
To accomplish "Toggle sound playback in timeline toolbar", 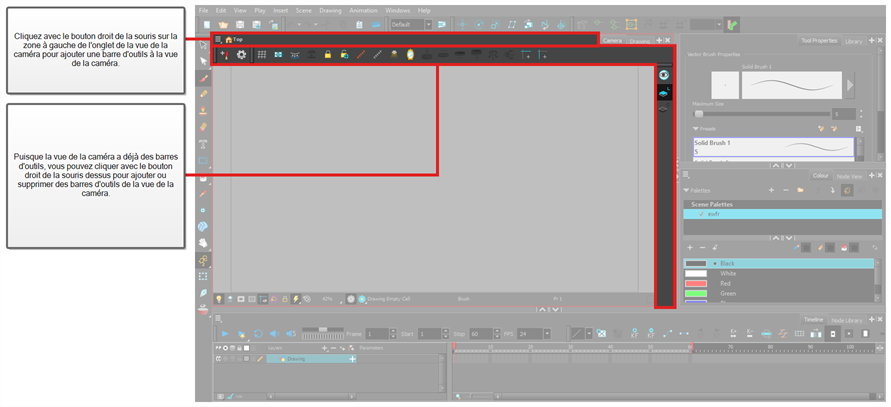I will [x=274, y=334].
